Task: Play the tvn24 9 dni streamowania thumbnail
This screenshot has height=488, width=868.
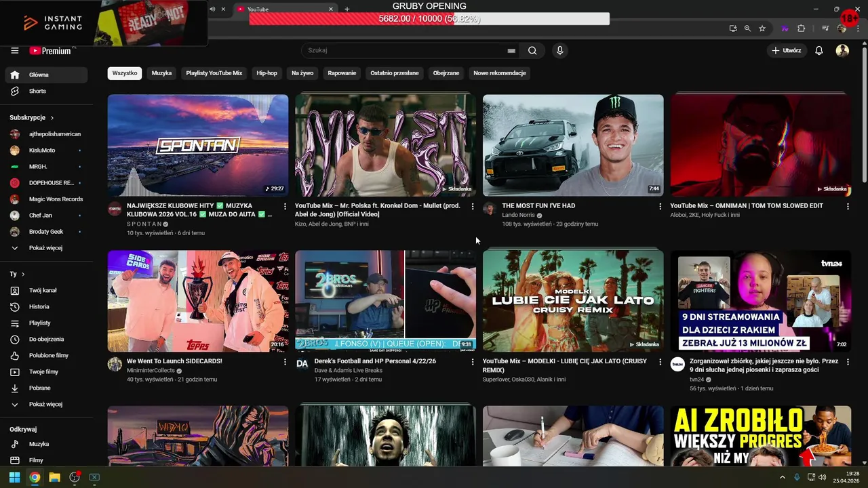Action: click(x=761, y=301)
